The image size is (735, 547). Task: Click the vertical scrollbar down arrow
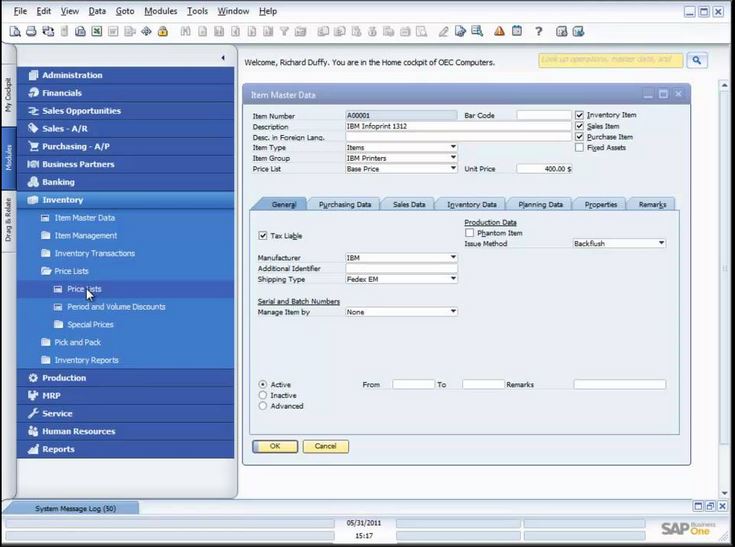coord(725,493)
